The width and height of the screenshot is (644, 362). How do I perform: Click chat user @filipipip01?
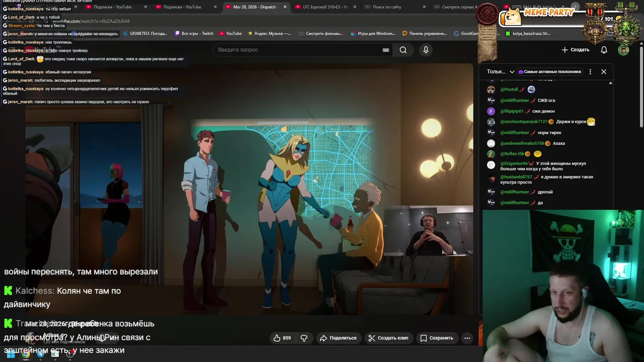pos(512,111)
